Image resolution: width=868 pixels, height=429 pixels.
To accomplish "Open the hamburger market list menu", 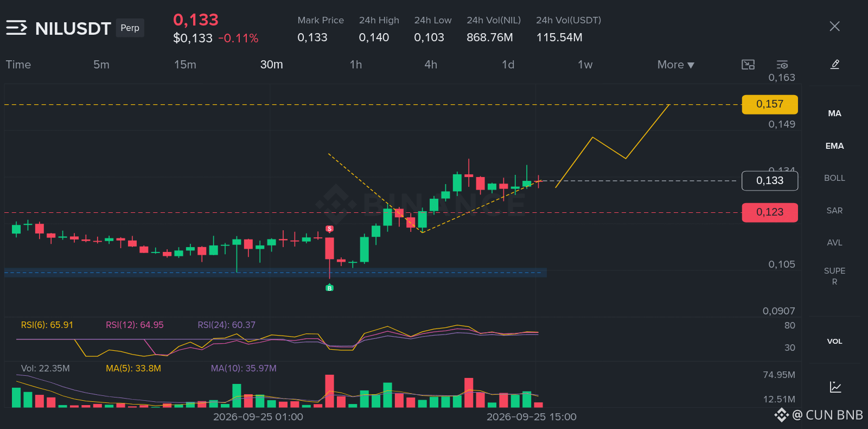I will 16,28.
